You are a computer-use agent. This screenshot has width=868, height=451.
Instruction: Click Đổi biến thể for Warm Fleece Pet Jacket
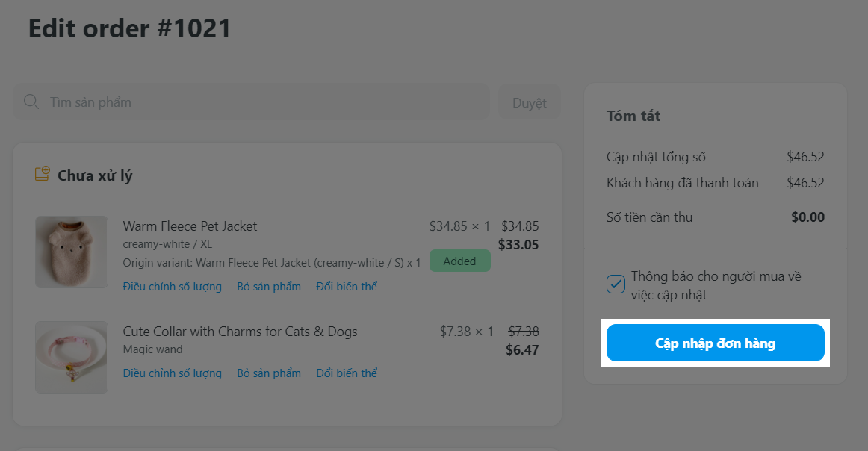347,287
